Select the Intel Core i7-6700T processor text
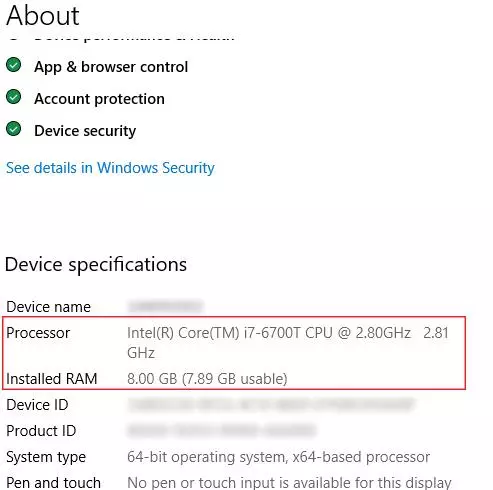Viewport: 493px width, 490px height. (287, 343)
